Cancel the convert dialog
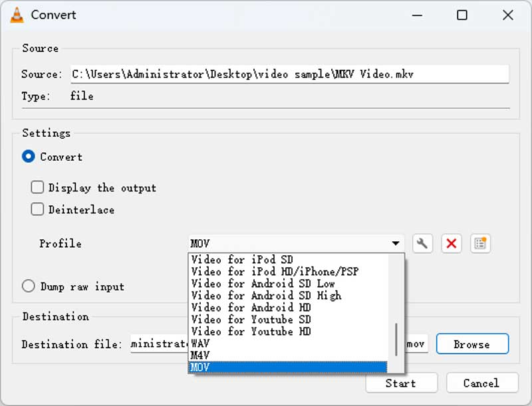The image size is (532, 406). click(x=481, y=383)
